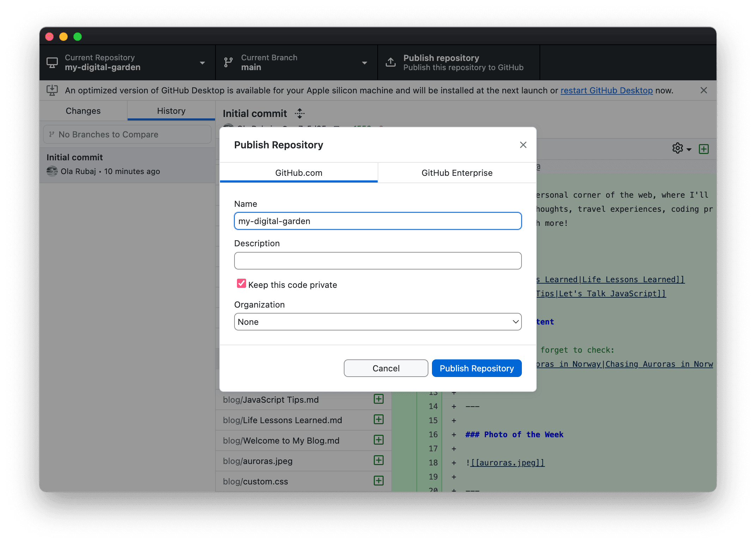Click diff line number 16
Screen dimensions: 756x544
point(433,434)
